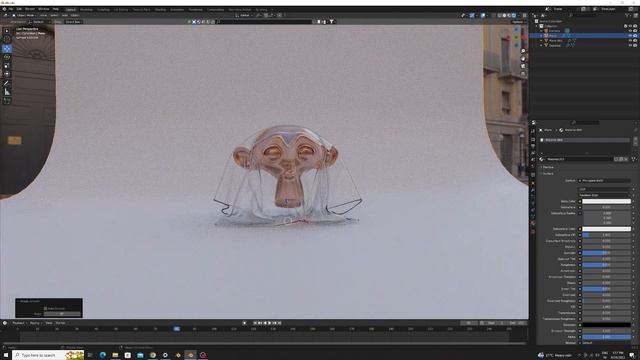Open the File menu

[x=11, y=9]
